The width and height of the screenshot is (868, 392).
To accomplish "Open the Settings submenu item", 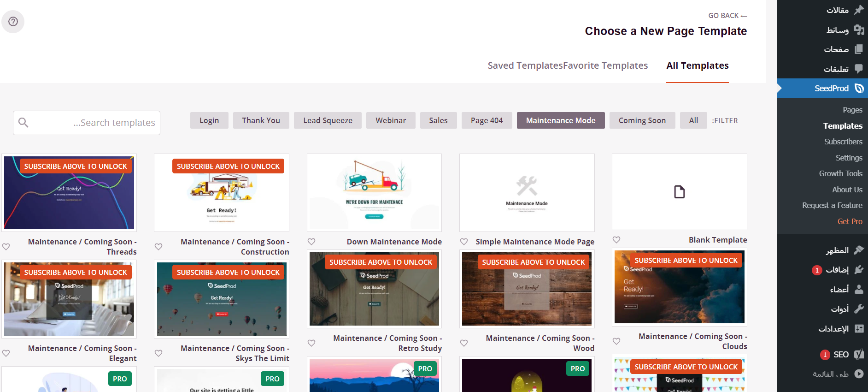I will 849,158.
